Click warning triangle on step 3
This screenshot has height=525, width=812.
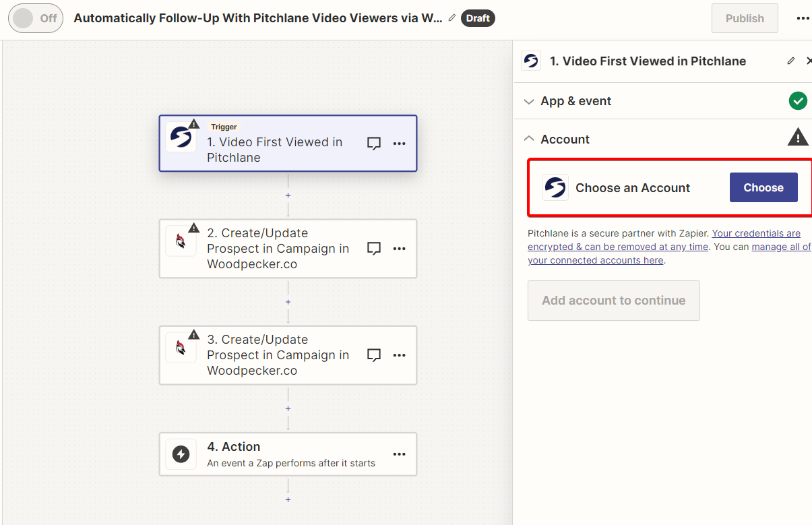[194, 334]
